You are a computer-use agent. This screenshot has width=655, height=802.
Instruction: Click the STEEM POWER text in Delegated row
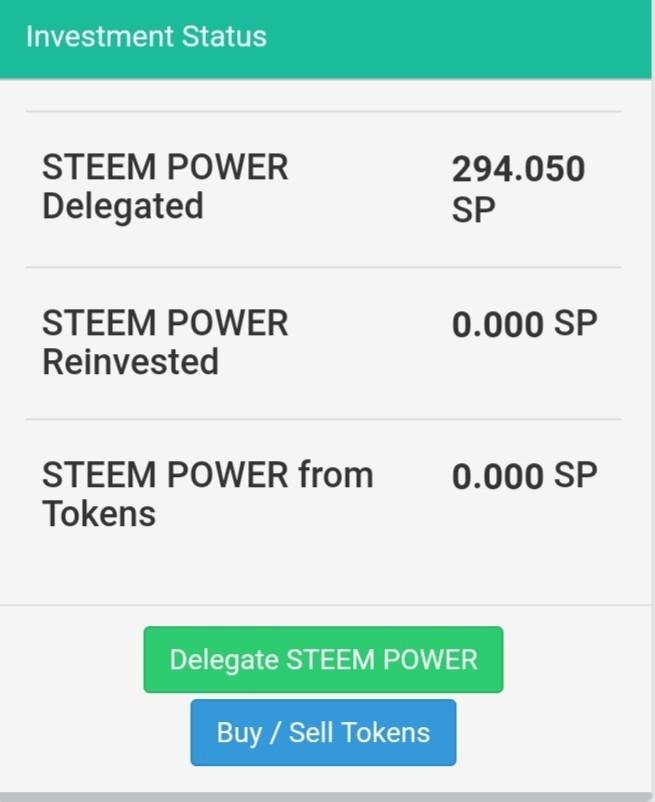[x=165, y=167]
